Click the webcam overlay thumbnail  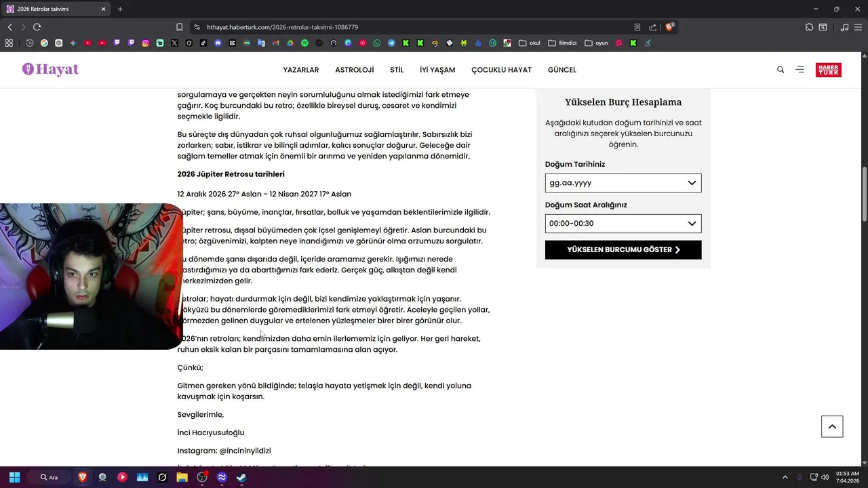[x=91, y=277]
